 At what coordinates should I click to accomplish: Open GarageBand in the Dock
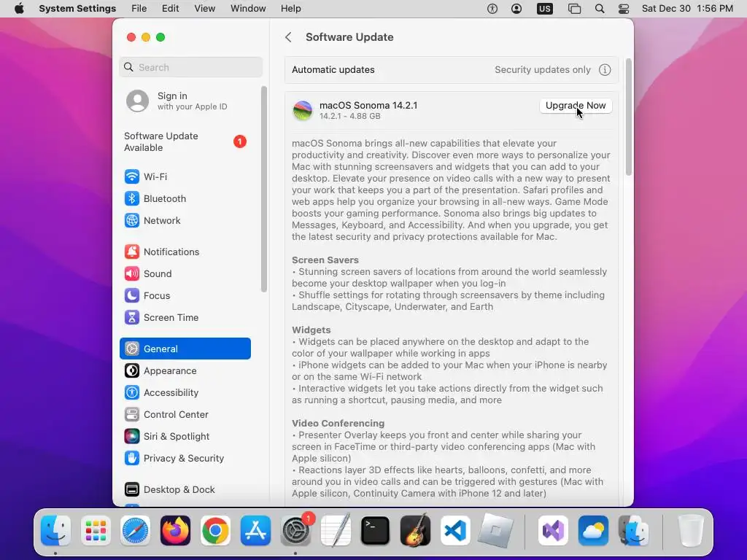point(415,531)
